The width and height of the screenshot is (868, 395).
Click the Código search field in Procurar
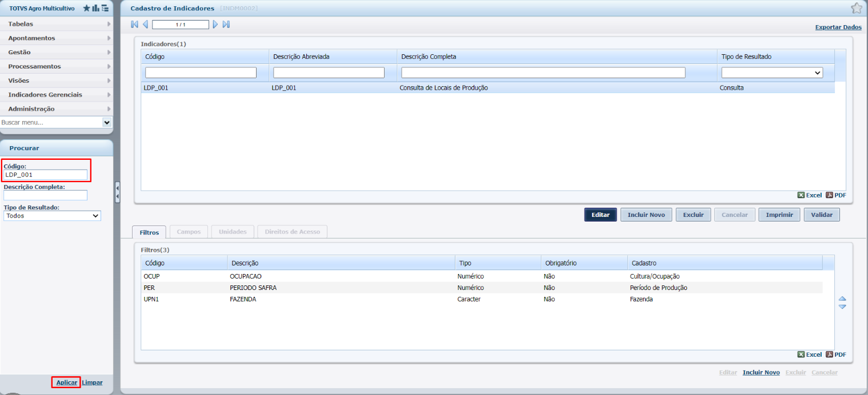pos(45,175)
